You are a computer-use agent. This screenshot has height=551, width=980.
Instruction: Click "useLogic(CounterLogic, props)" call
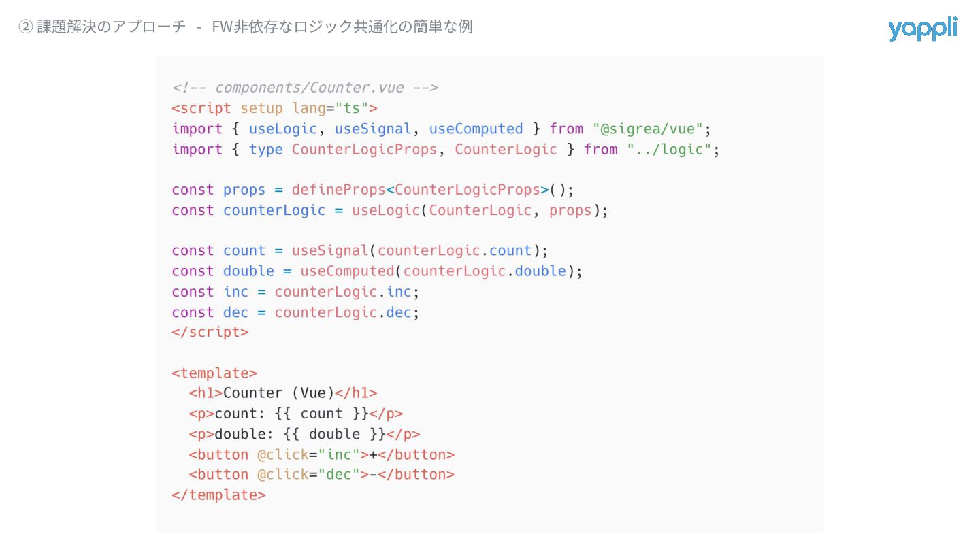tap(476, 210)
